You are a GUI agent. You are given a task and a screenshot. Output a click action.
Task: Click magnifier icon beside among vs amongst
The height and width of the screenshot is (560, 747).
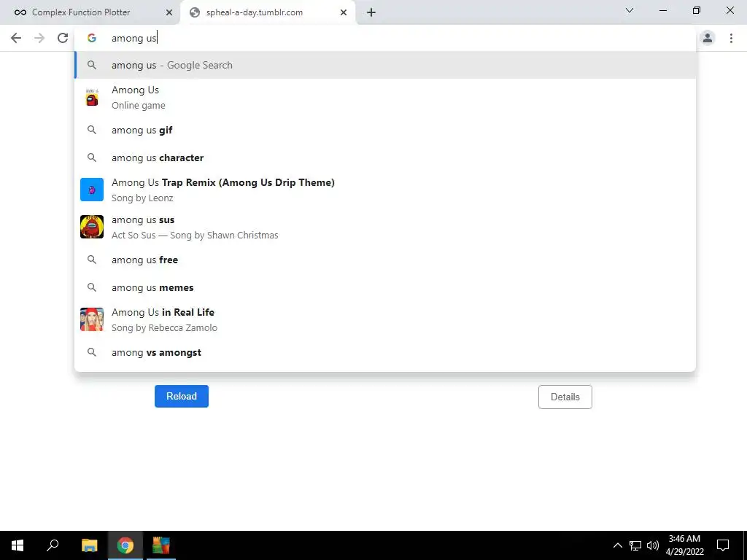tap(92, 352)
